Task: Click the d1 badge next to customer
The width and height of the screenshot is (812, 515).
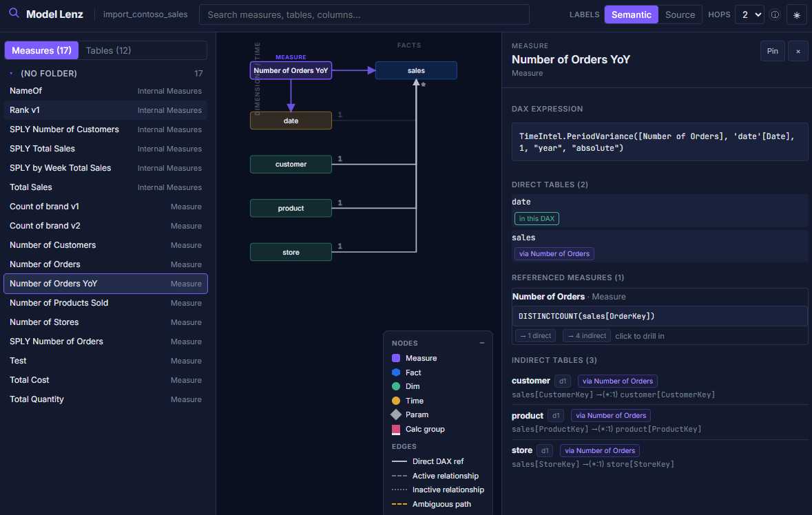Action: [563, 381]
